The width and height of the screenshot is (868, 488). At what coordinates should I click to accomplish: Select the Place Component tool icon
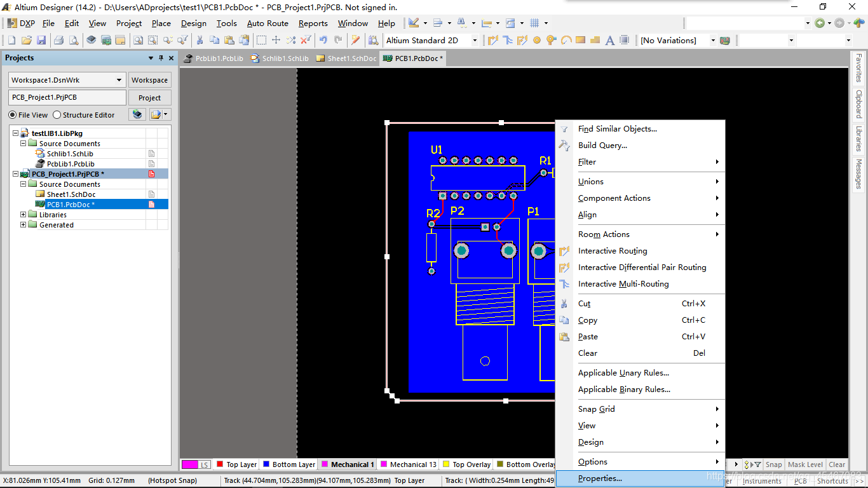625,40
